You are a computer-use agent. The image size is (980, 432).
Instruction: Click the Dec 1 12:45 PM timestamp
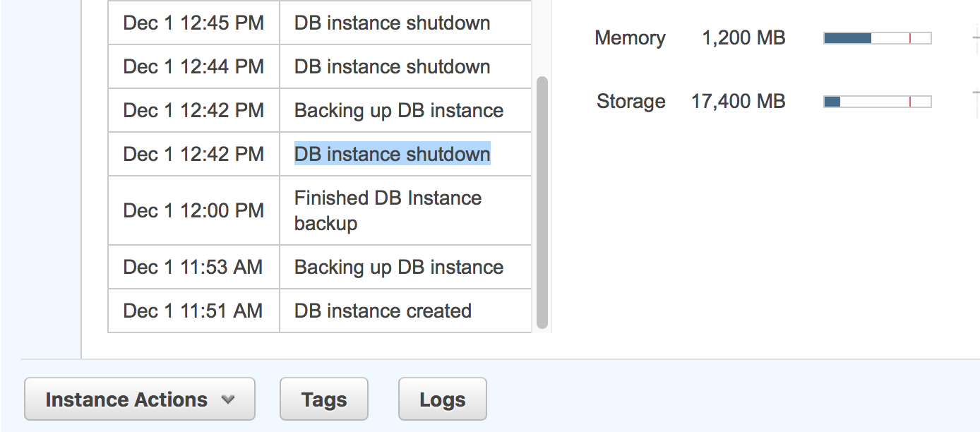(x=193, y=23)
